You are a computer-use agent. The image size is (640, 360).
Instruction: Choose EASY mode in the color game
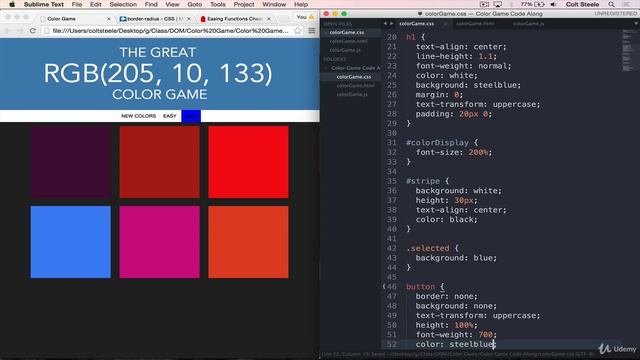click(169, 116)
